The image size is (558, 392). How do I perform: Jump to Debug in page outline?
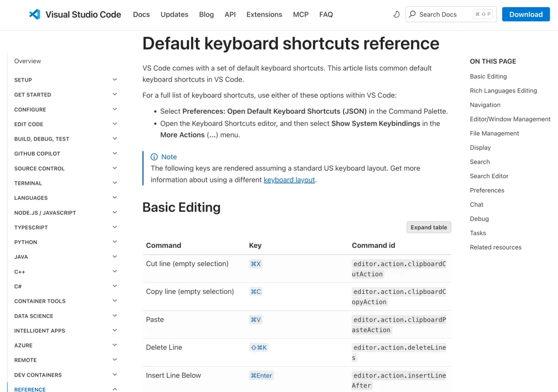click(479, 219)
